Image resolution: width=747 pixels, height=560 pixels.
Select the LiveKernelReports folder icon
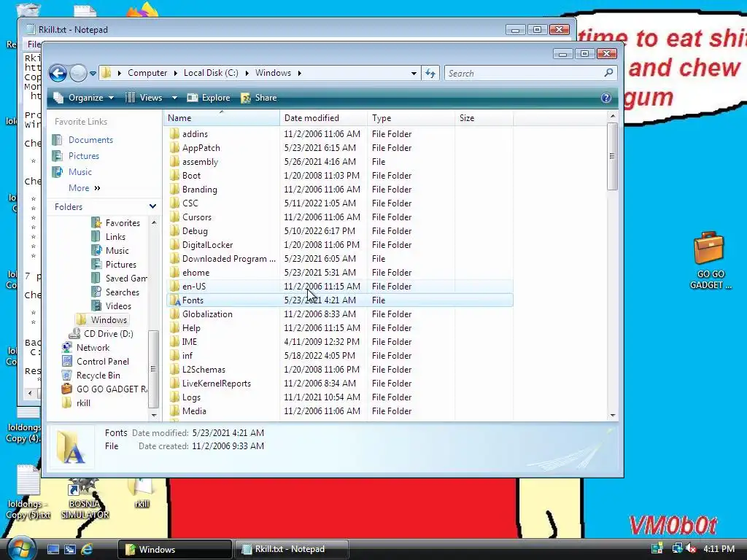[175, 383]
